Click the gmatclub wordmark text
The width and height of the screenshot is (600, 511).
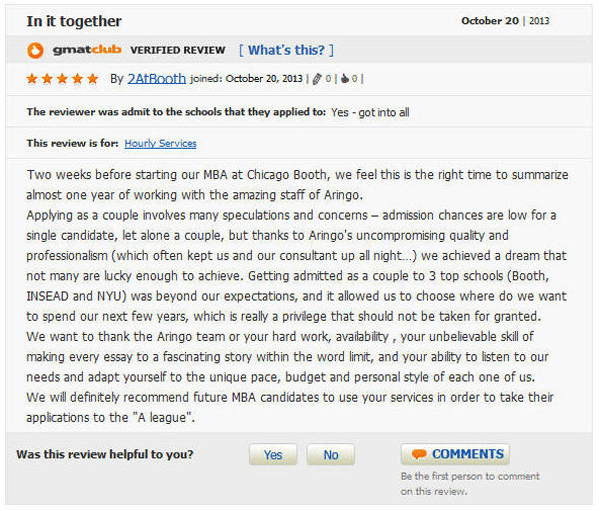tap(87, 50)
